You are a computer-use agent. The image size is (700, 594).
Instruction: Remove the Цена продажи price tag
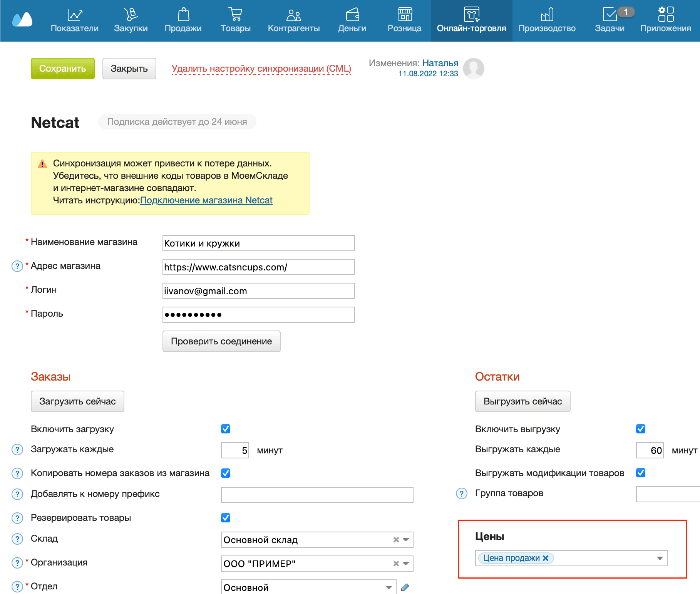pos(546,558)
